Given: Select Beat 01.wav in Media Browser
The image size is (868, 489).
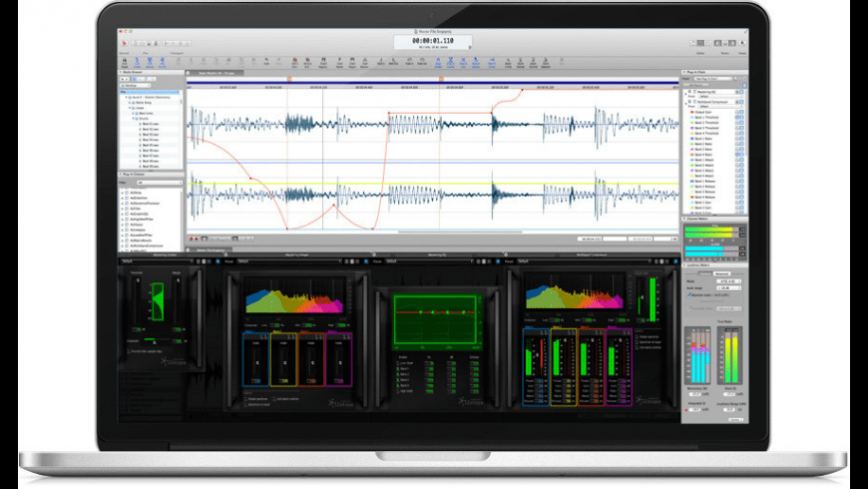Looking at the screenshot, I should (150, 124).
